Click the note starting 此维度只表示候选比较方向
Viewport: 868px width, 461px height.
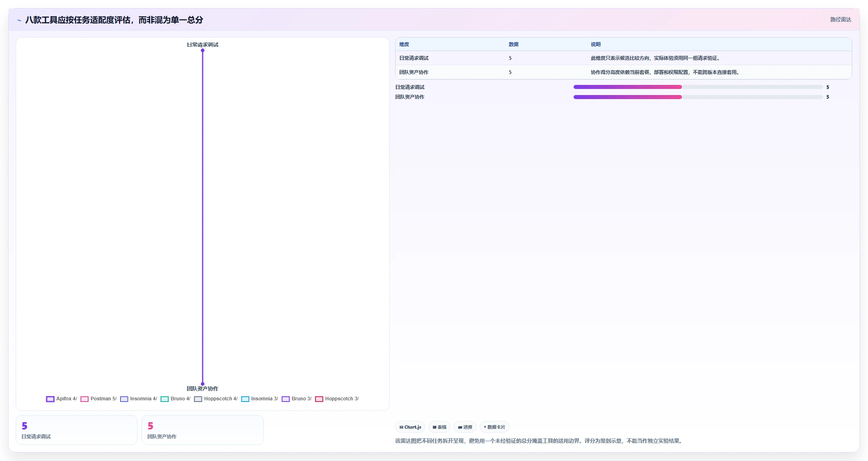pos(655,58)
